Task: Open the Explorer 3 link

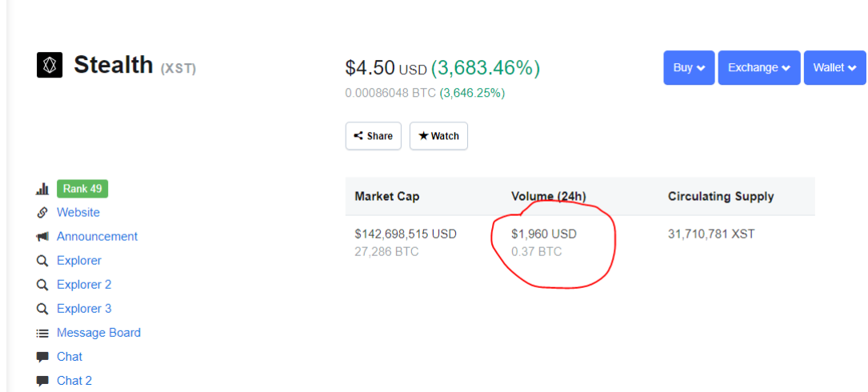Action: click(x=84, y=308)
